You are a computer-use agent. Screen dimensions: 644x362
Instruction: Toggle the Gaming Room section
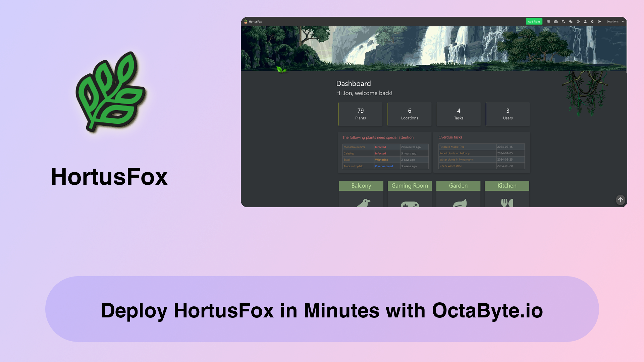pyautogui.click(x=410, y=186)
